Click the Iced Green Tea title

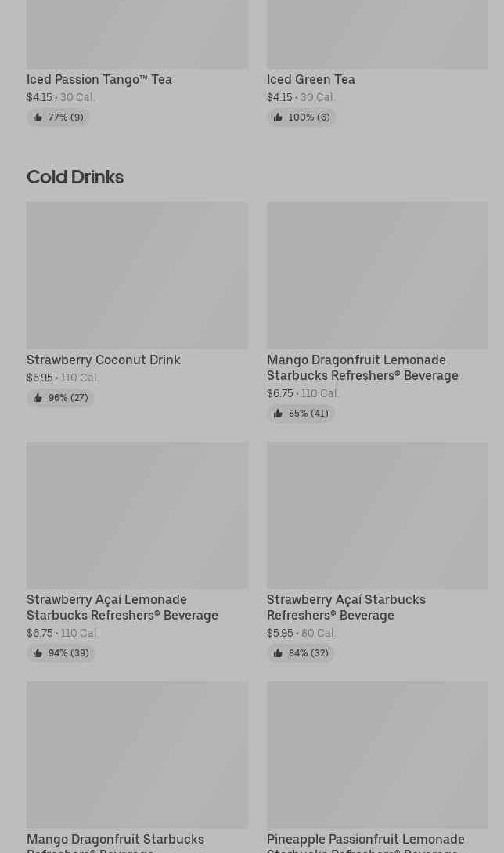pyautogui.click(x=311, y=79)
